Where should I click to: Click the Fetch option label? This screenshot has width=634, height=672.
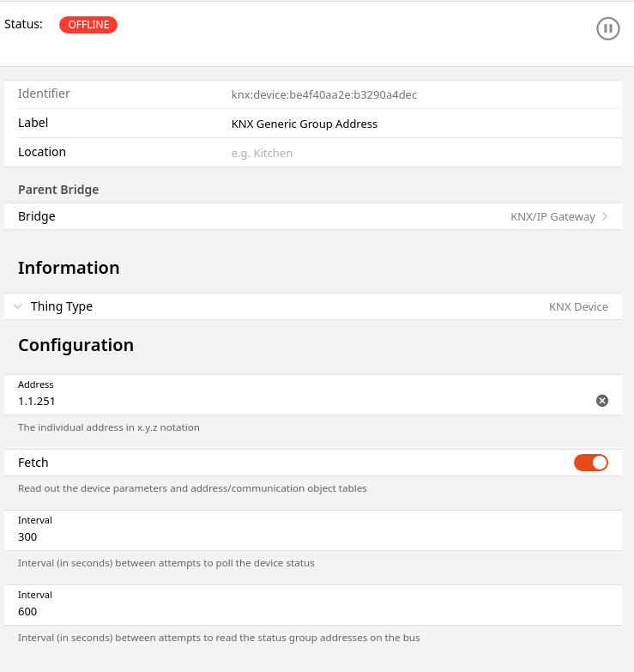coord(33,463)
